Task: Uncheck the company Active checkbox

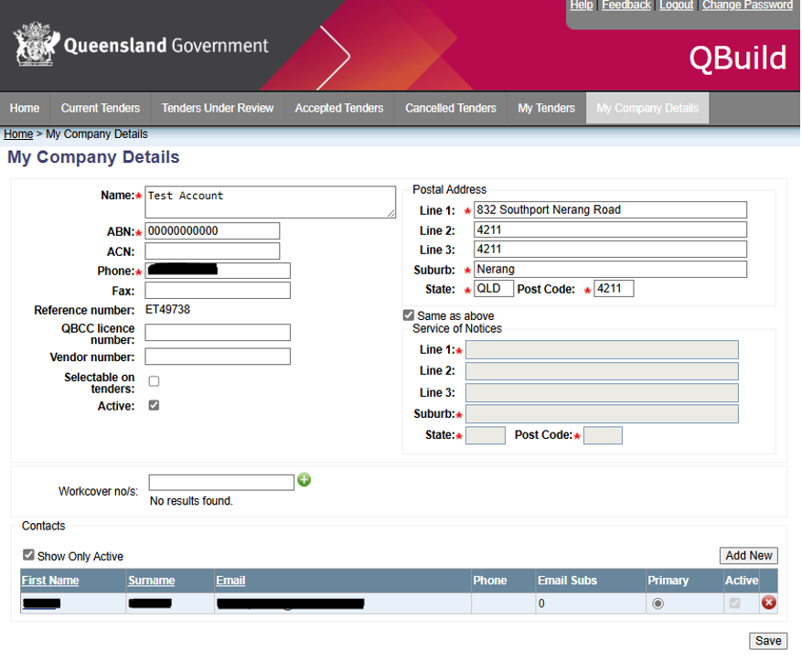Action: click(x=154, y=406)
